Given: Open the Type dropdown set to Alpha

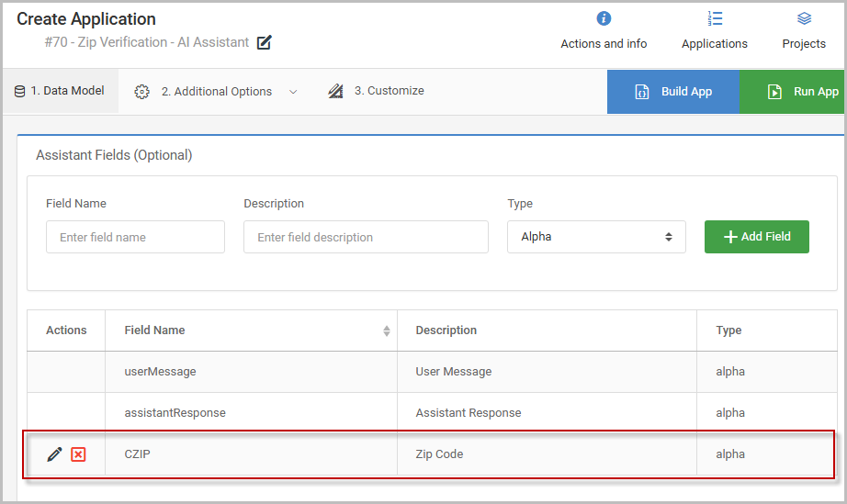Looking at the screenshot, I should point(596,237).
